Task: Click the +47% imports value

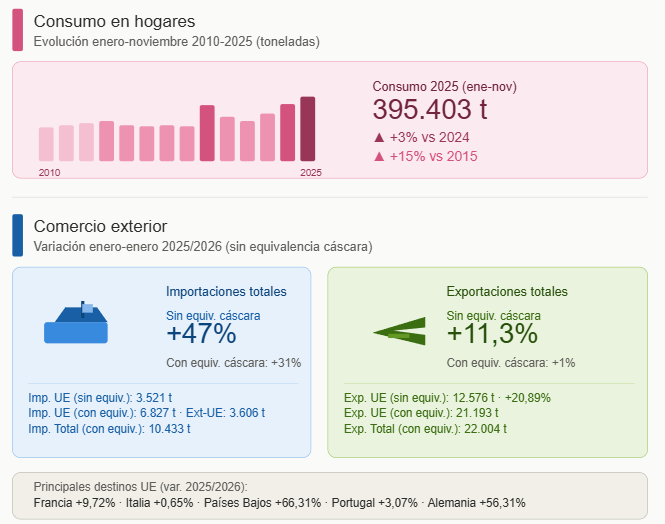Action: [x=201, y=333]
